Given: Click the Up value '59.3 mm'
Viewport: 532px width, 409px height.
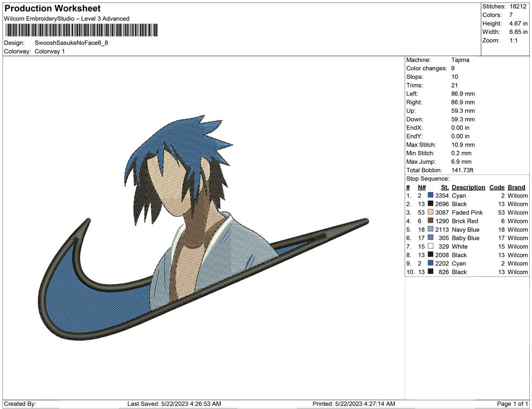Looking at the screenshot, I should (x=463, y=111).
